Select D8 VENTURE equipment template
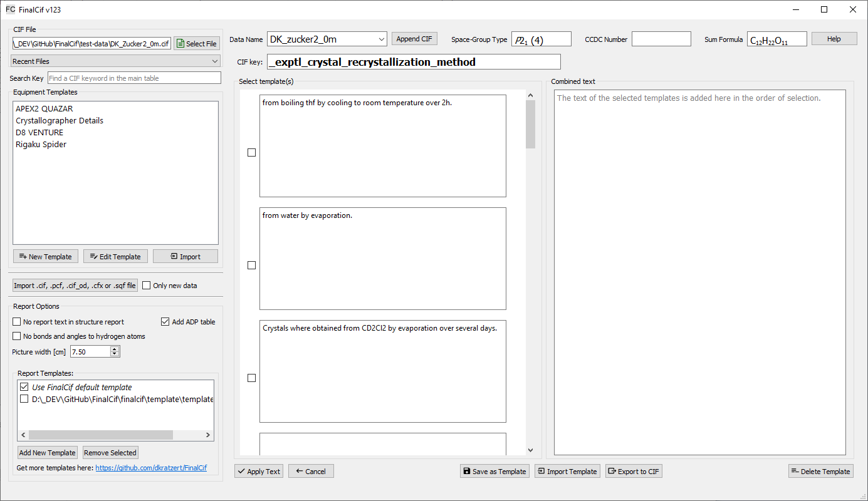Screen dimensions: 868x501 [39, 133]
